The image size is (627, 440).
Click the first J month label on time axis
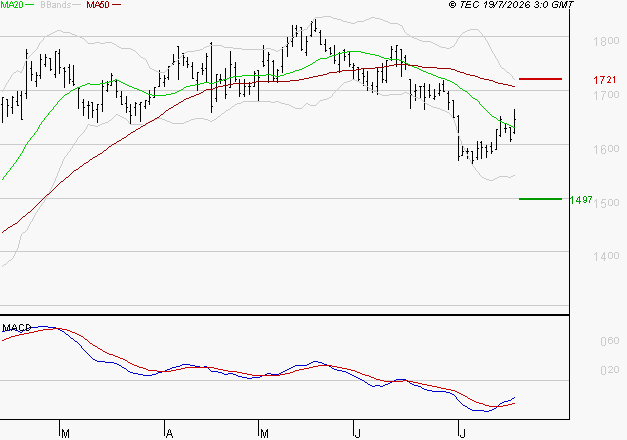(358, 434)
